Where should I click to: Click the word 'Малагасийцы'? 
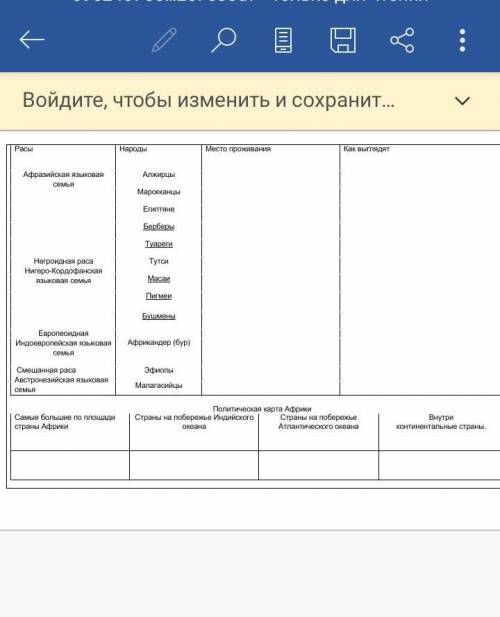pyautogui.click(x=159, y=385)
